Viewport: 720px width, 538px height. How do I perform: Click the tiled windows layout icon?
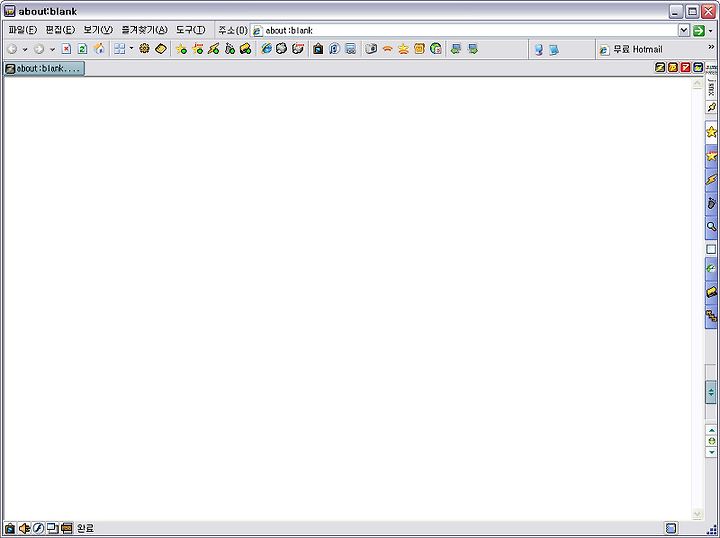120,49
